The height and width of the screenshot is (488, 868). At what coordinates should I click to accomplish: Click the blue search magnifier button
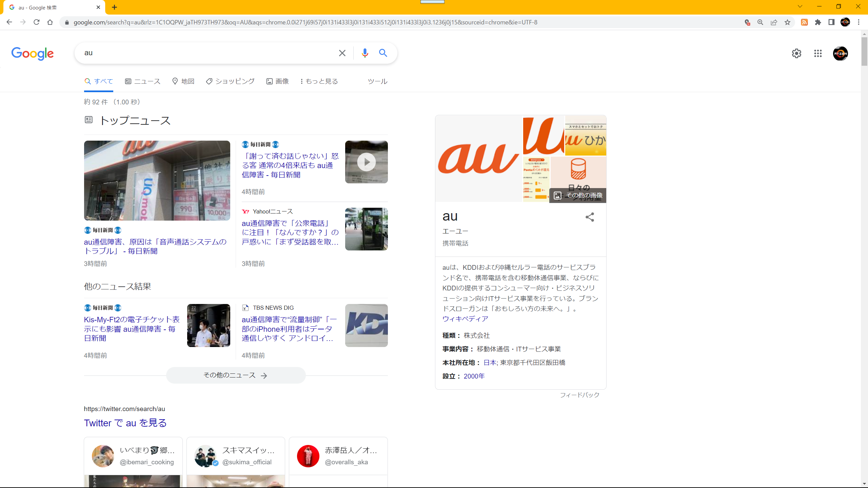383,53
